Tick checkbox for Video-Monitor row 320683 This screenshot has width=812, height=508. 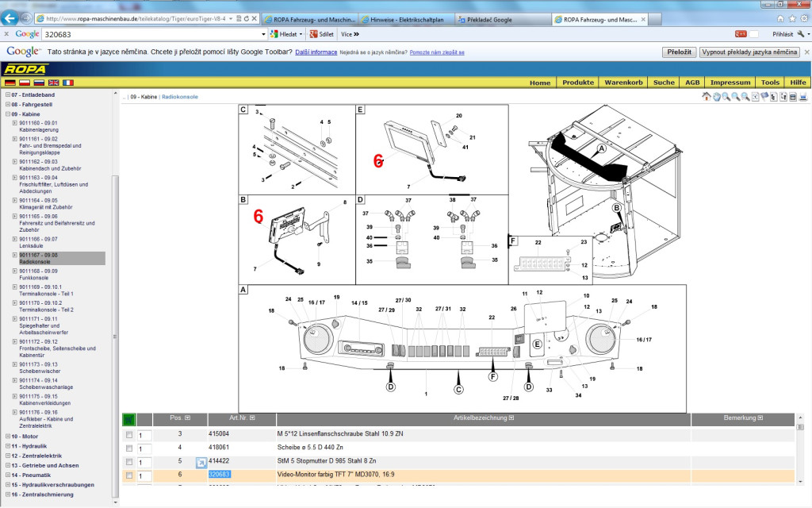pos(129,475)
